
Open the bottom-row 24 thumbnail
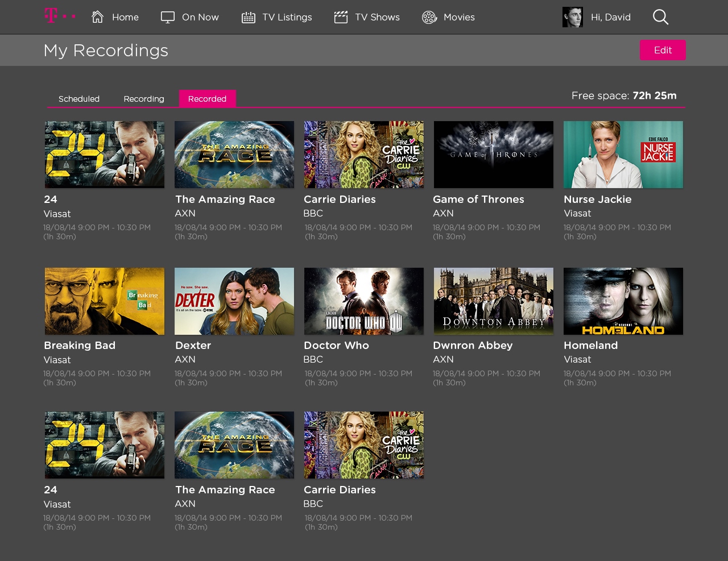pos(105,445)
